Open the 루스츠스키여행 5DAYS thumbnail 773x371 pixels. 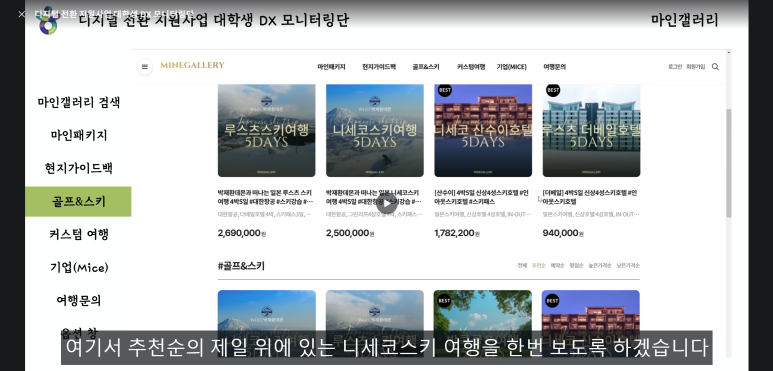[x=266, y=131]
